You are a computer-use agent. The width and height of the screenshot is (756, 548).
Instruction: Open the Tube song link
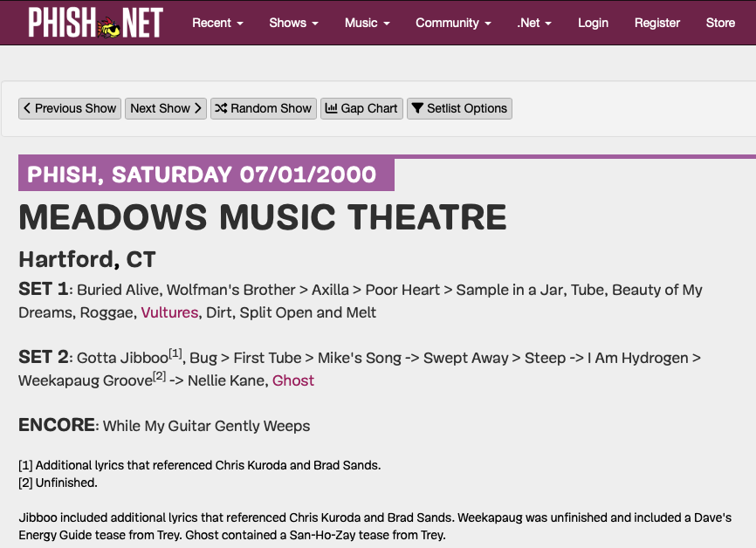(x=588, y=290)
